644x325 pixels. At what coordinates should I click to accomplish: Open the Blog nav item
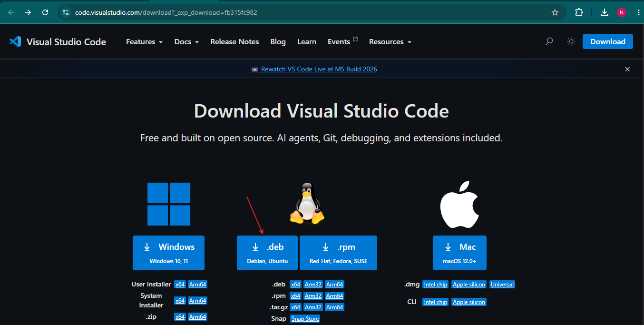[278, 42]
